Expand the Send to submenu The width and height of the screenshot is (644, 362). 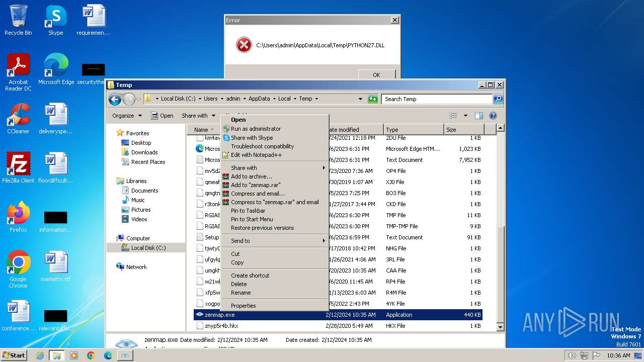tap(275, 241)
